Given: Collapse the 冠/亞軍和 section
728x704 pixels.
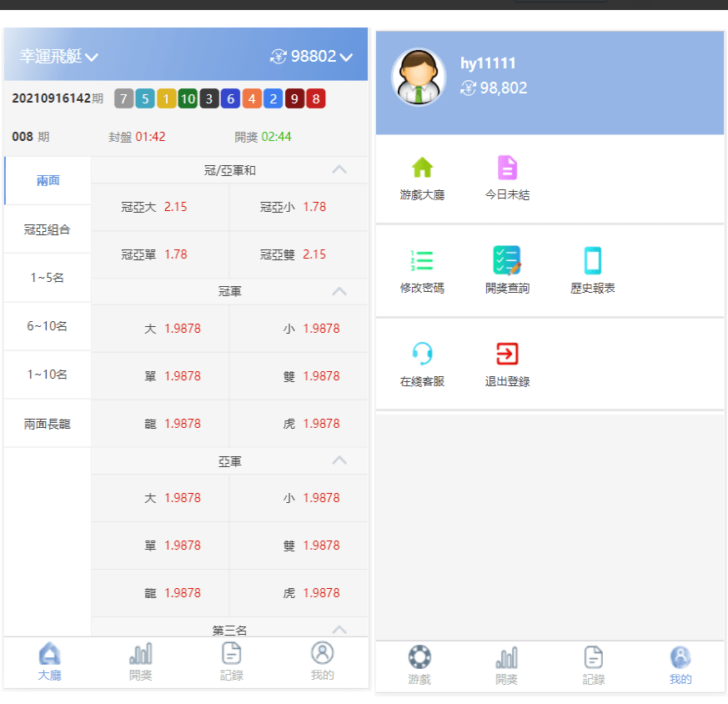Looking at the screenshot, I should click(339, 169).
